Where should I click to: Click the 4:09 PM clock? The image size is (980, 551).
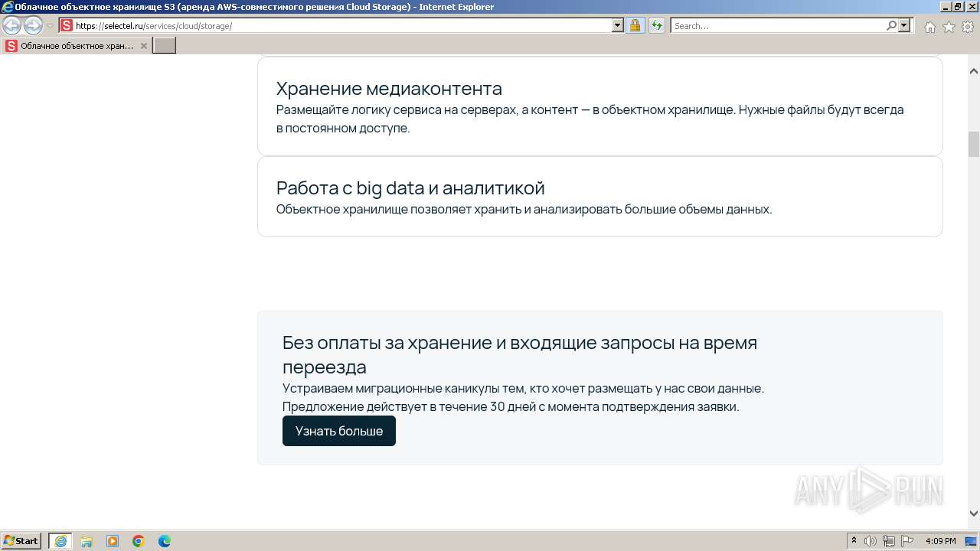point(940,541)
